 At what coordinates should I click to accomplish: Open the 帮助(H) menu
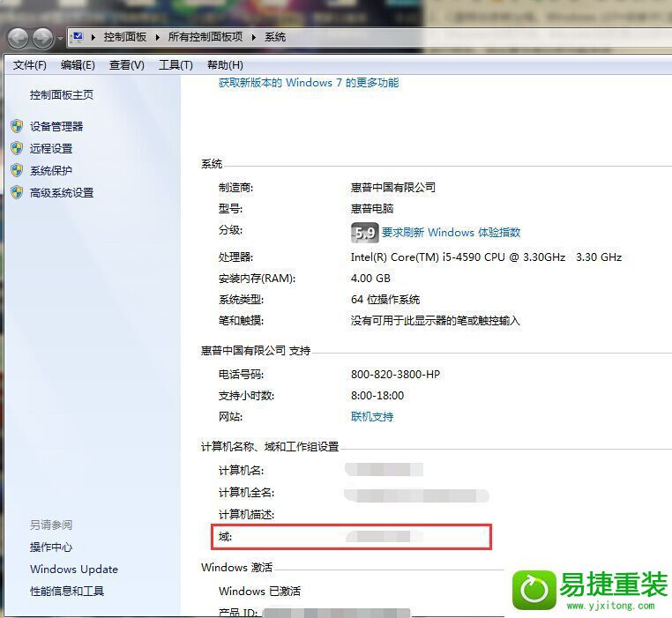point(225,65)
